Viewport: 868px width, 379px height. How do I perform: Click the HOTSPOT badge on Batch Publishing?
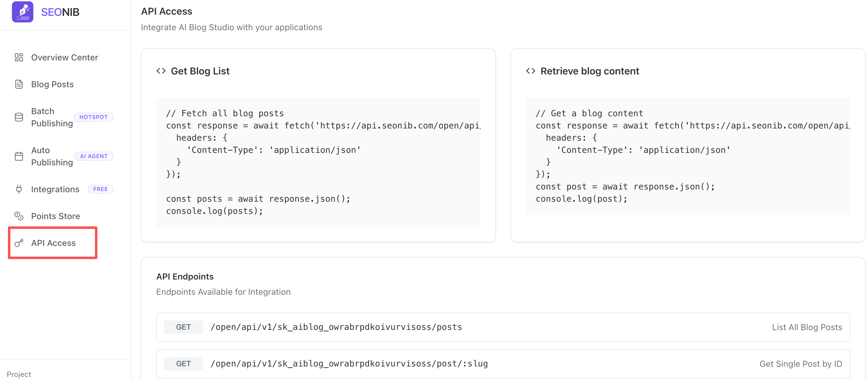[x=93, y=117]
